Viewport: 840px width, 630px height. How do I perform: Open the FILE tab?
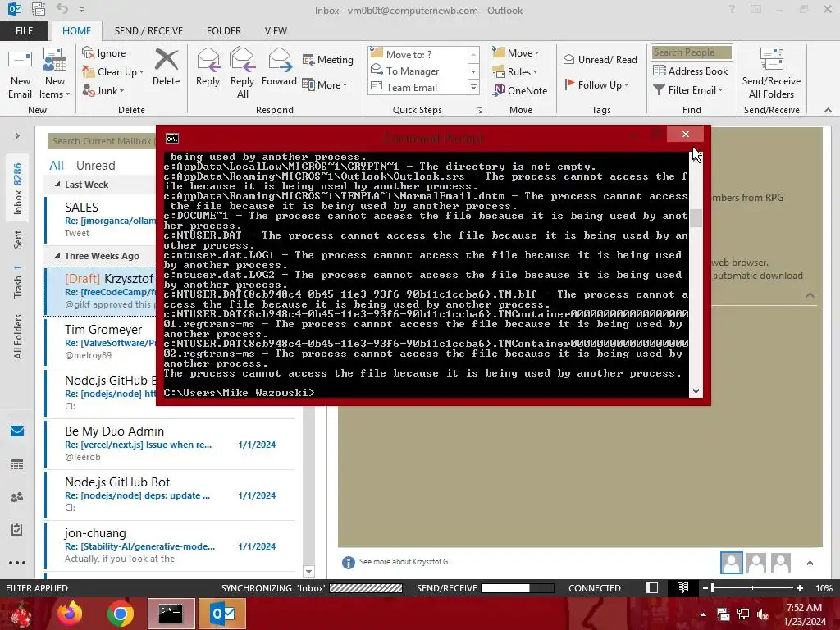pos(24,30)
